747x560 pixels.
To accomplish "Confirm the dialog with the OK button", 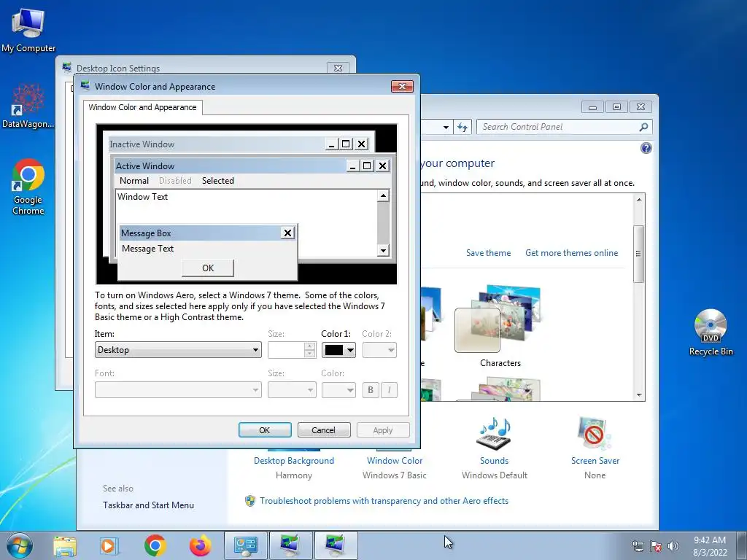I will pyautogui.click(x=265, y=430).
